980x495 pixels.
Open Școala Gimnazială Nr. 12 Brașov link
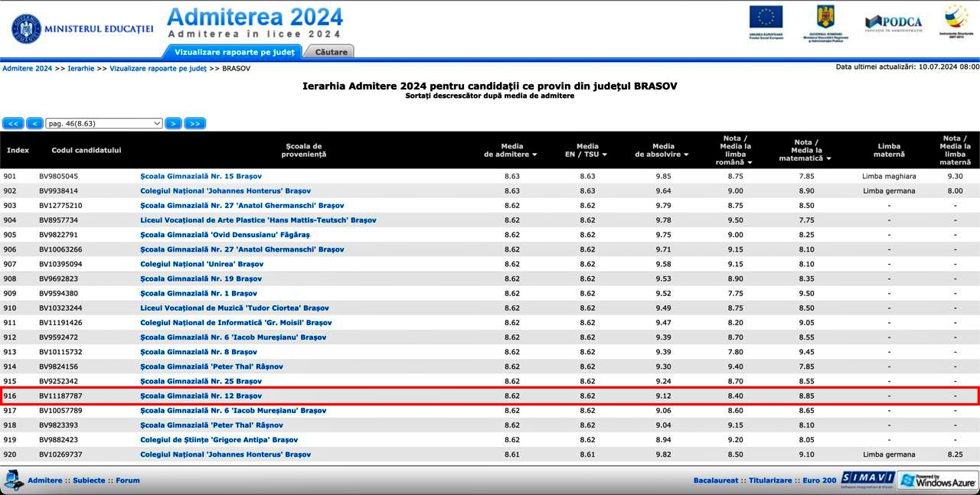pos(201,396)
